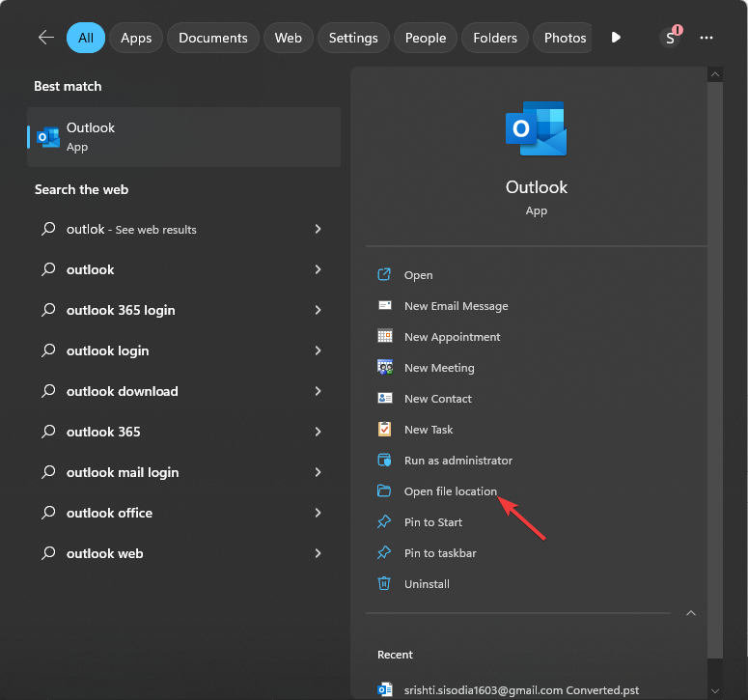Image resolution: width=748 pixels, height=700 pixels.
Task: Open the S account profile icon
Action: [670, 38]
